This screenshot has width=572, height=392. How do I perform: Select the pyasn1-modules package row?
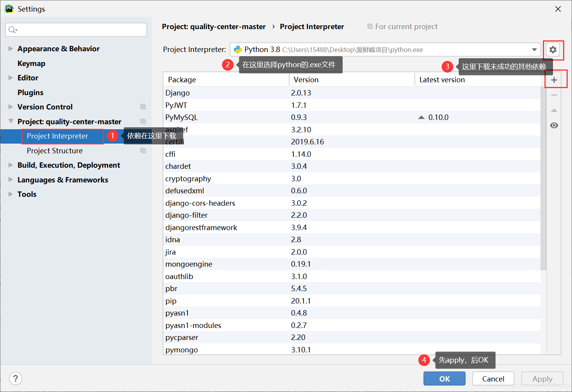(x=352, y=325)
